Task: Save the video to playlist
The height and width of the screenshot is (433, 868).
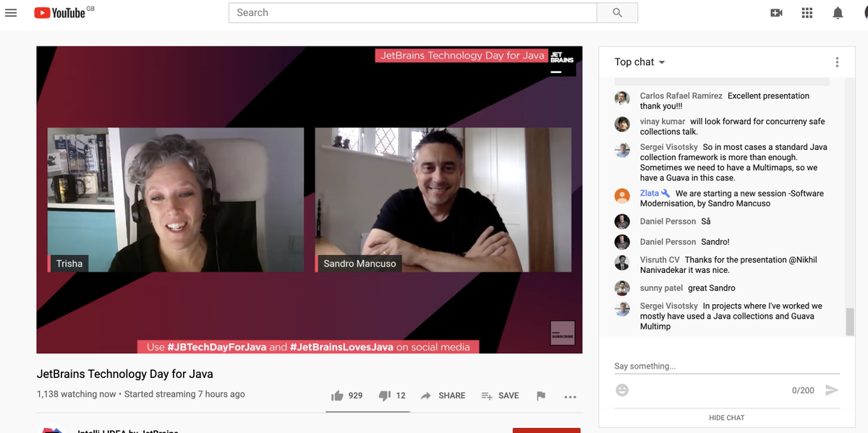Action: pyautogui.click(x=500, y=396)
